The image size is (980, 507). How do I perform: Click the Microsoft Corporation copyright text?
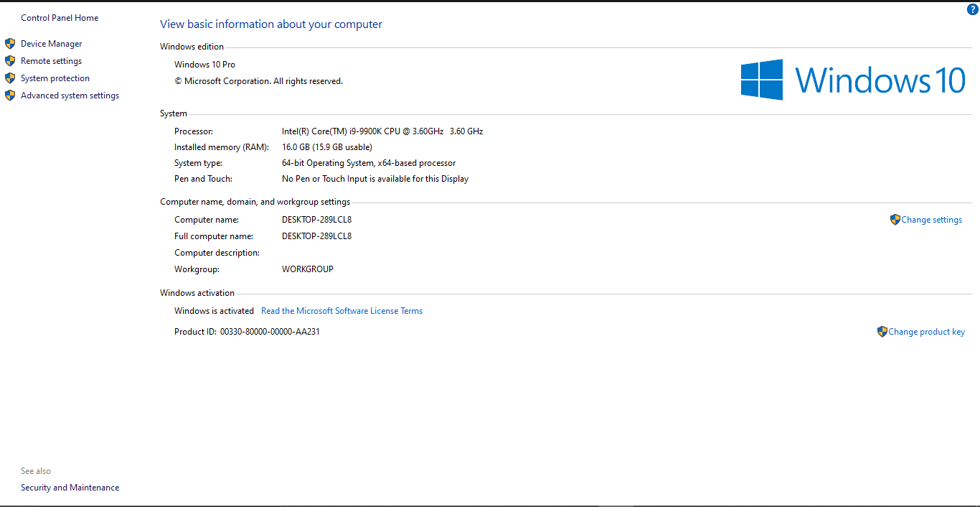point(259,81)
